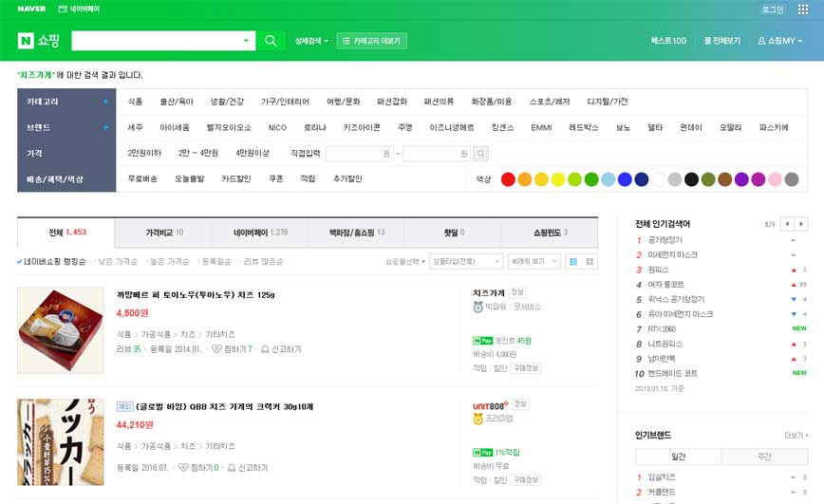824x504 pixels.
Task: Click the price range search icon
Action: [x=480, y=154]
